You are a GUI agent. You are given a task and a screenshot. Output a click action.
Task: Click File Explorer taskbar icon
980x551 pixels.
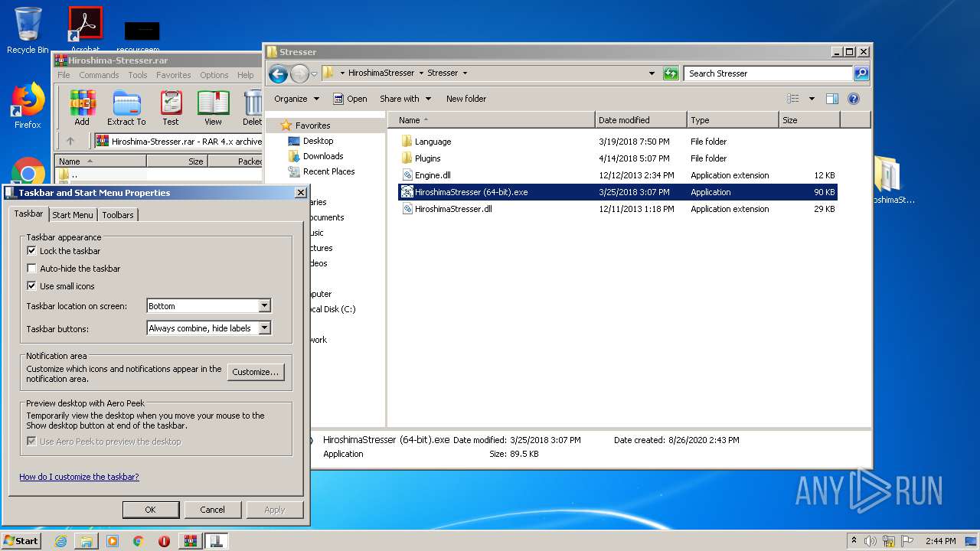click(x=87, y=541)
